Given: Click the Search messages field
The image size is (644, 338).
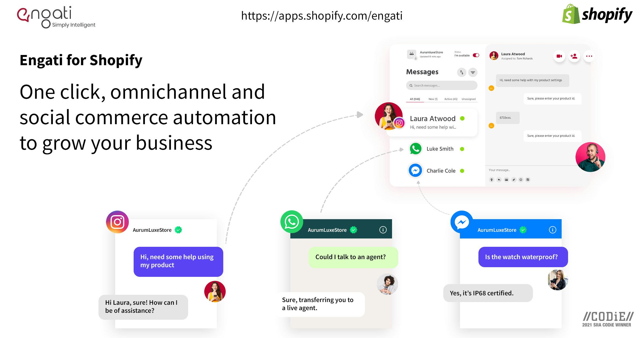Looking at the screenshot, I should (x=442, y=85).
